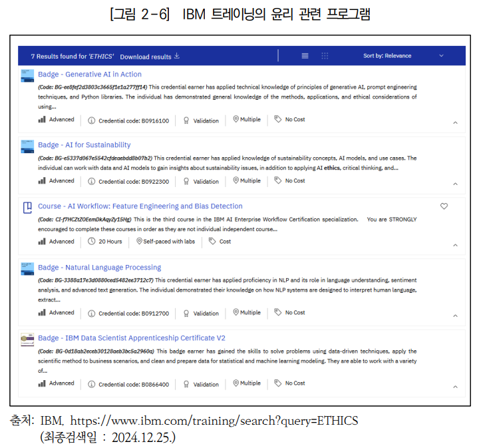Click '20 Hours' duration text
The height and width of the screenshot is (448, 479).
110,242
